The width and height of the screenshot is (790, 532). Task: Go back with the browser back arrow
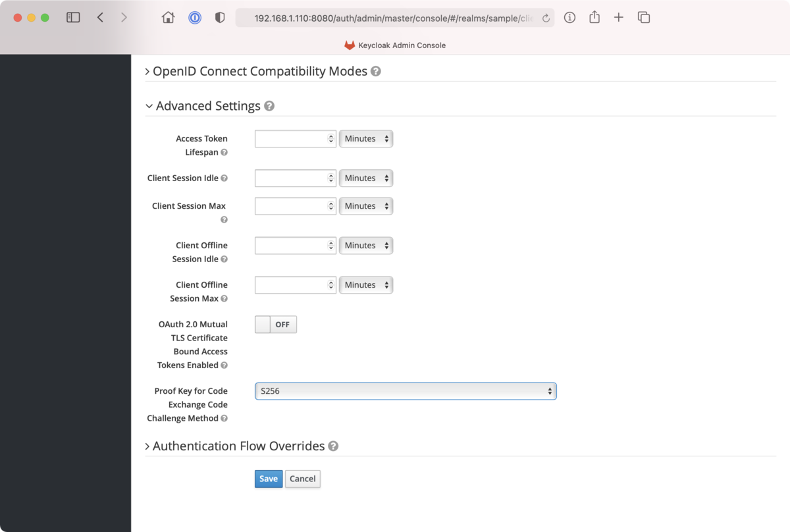click(x=100, y=18)
